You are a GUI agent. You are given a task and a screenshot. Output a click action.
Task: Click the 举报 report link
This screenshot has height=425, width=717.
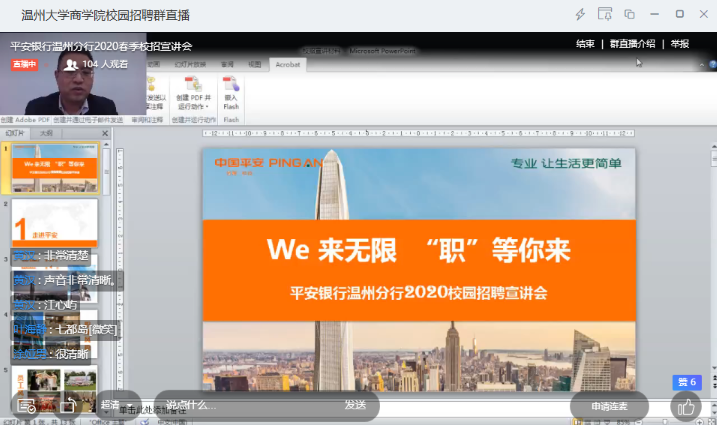pos(680,44)
